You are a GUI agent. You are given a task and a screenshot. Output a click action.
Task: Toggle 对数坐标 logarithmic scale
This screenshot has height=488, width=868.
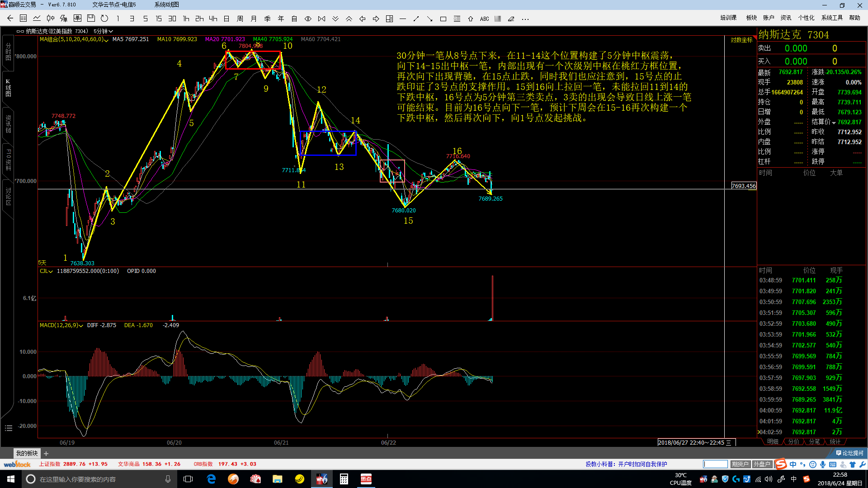pyautogui.click(x=741, y=40)
